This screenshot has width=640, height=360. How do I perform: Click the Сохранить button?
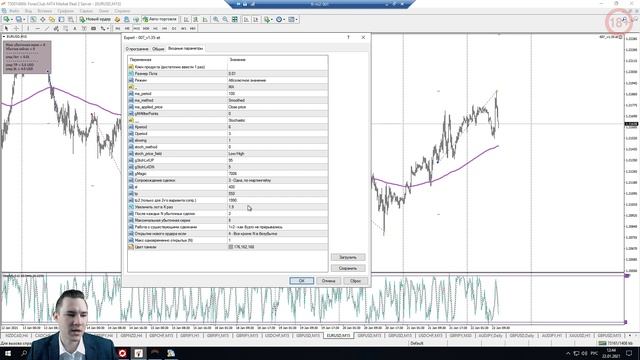pyautogui.click(x=348, y=268)
